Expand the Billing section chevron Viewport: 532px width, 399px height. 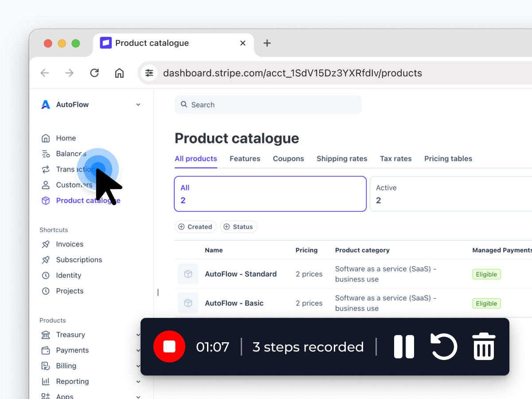138,366
